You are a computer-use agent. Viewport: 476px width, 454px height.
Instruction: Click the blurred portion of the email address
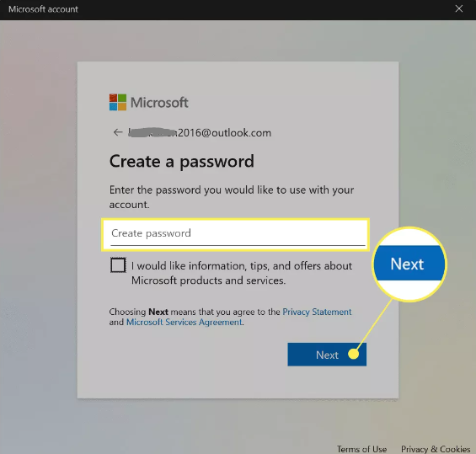point(152,132)
